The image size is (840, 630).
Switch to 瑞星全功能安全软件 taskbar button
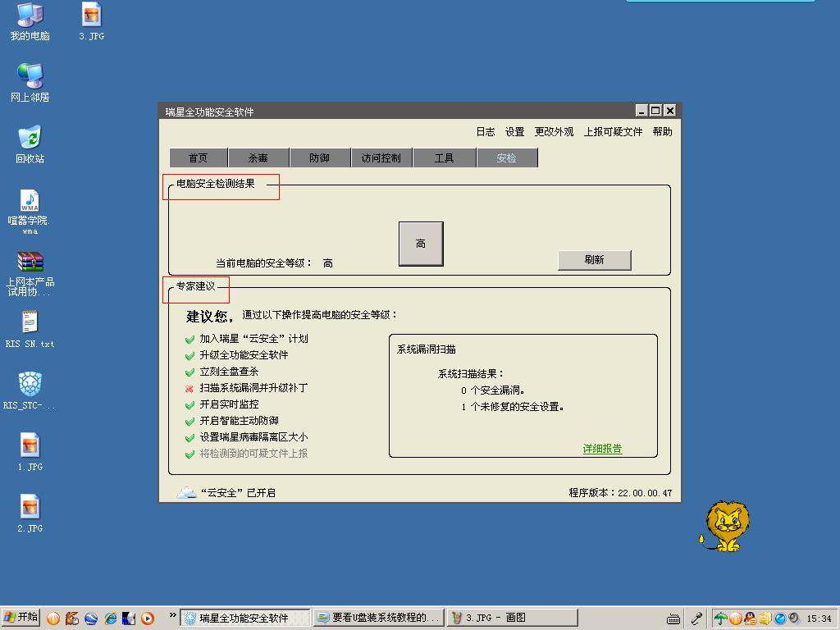click(244, 618)
